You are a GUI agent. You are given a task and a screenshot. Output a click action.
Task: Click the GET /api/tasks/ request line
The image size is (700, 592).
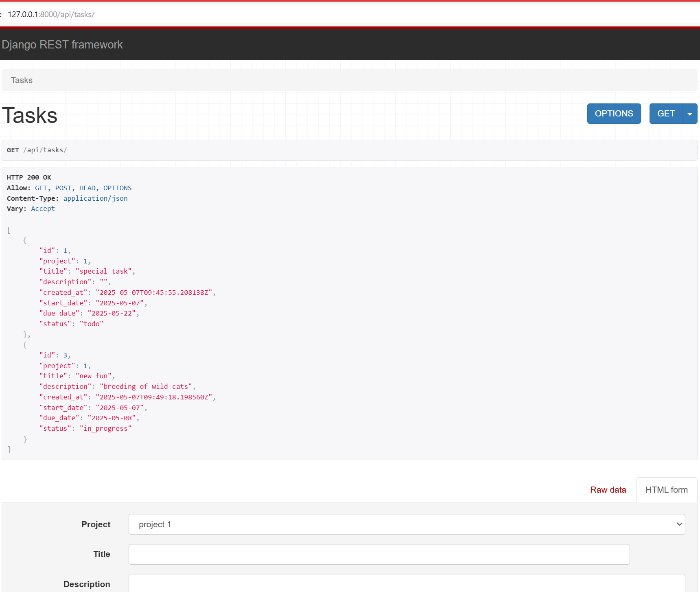[x=37, y=150]
